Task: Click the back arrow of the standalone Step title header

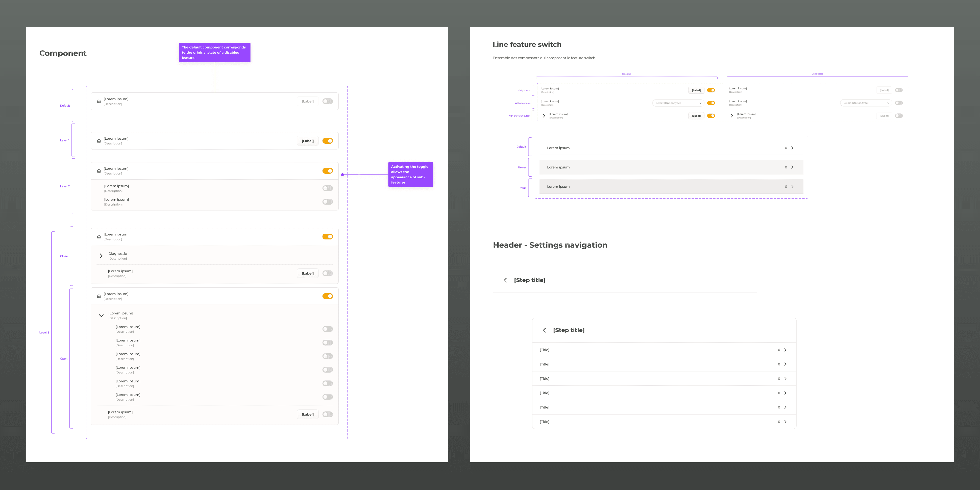Action: [x=505, y=280]
